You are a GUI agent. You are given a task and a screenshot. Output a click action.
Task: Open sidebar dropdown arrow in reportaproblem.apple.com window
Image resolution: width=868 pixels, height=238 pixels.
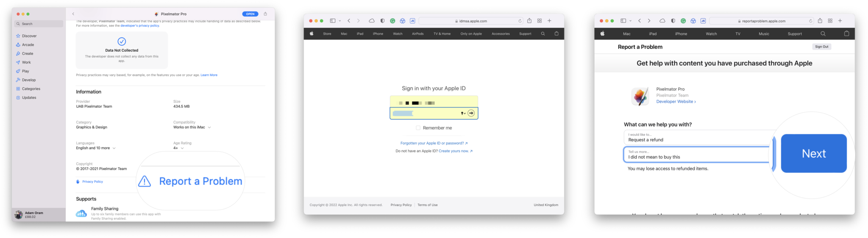631,21
